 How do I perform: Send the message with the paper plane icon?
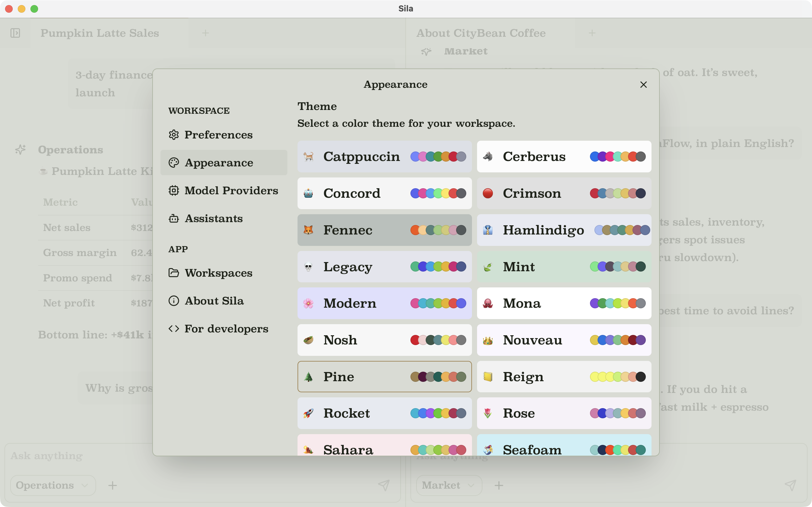(x=384, y=485)
